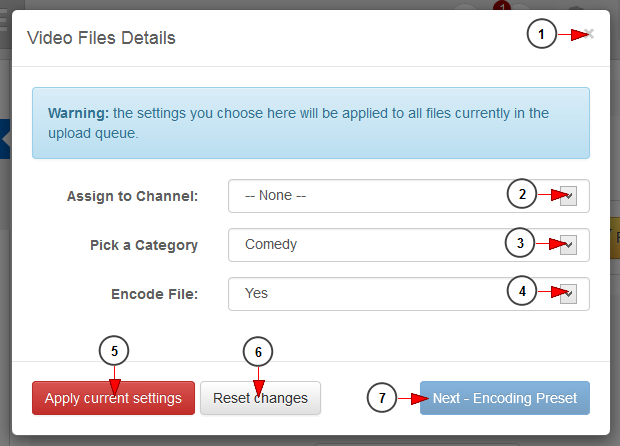Click the Reset changes button
Viewport: 620px width, 446px height.
click(260, 398)
